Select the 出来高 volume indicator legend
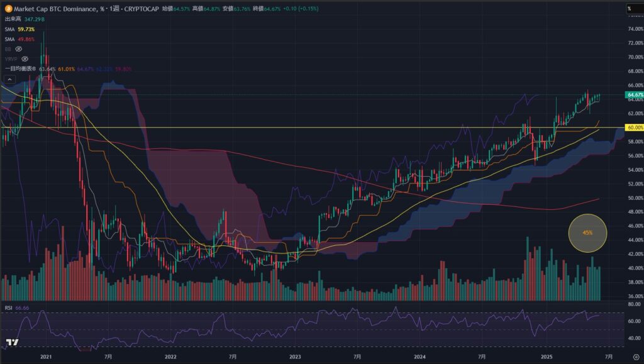 click(x=25, y=19)
